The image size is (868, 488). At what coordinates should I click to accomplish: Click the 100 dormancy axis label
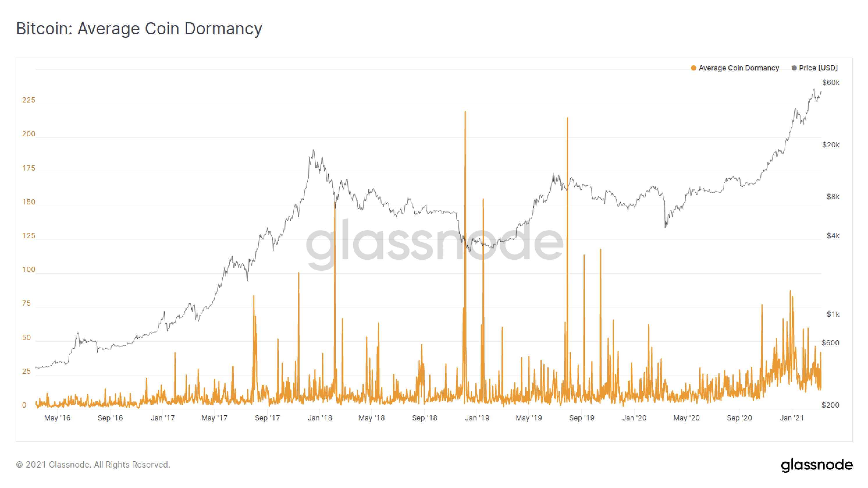point(29,269)
